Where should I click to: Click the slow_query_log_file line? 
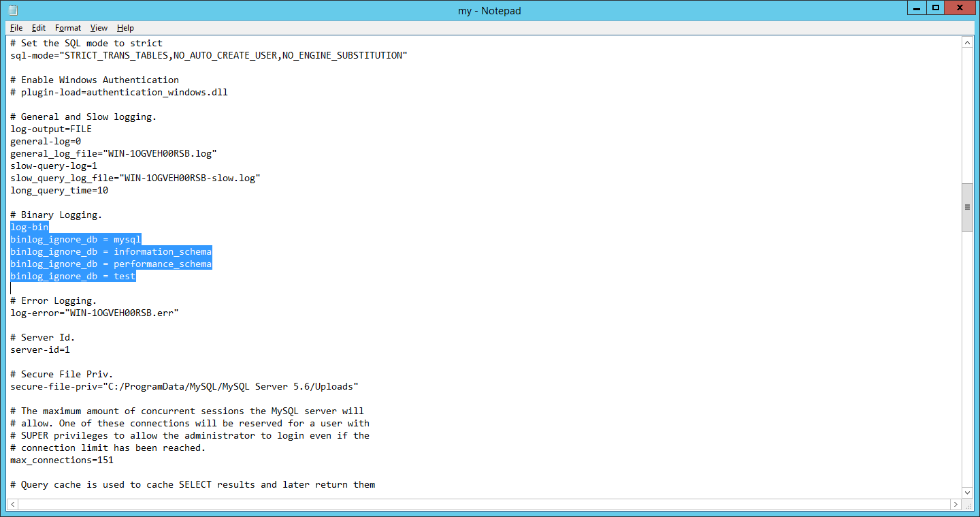(x=135, y=178)
